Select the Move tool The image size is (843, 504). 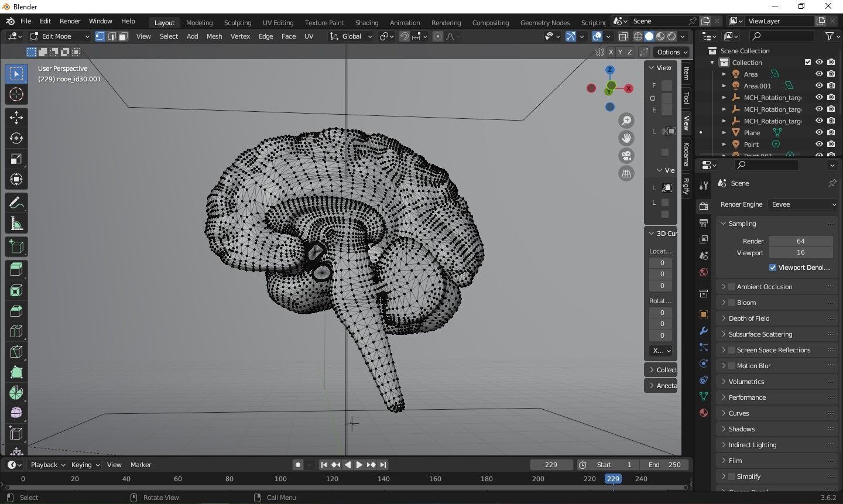tap(16, 117)
